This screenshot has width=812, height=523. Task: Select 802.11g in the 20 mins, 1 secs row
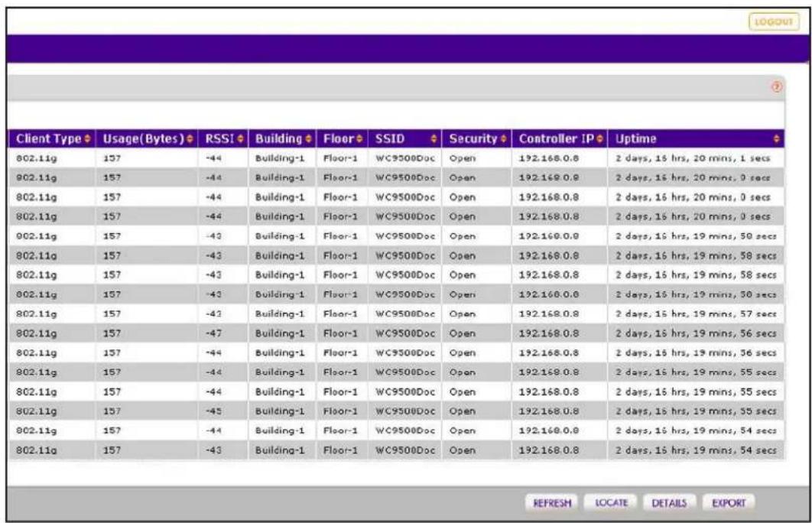tap(36, 158)
